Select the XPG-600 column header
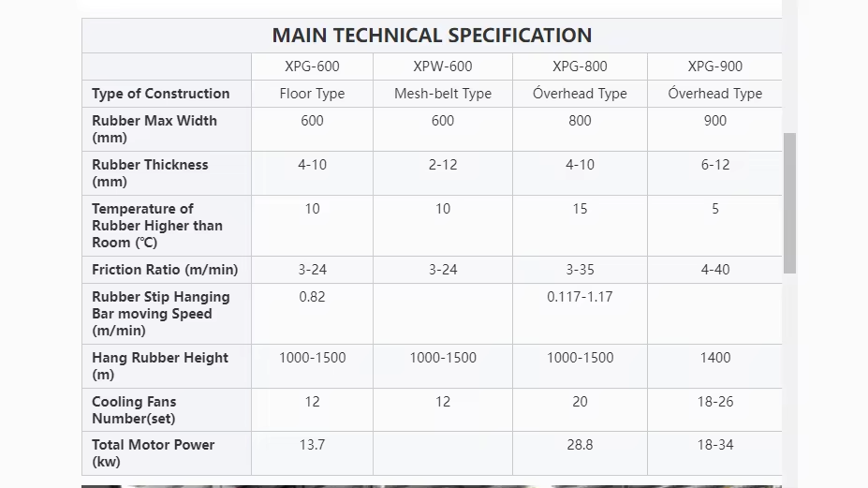The width and height of the screenshot is (868, 488). click(312, 67)
